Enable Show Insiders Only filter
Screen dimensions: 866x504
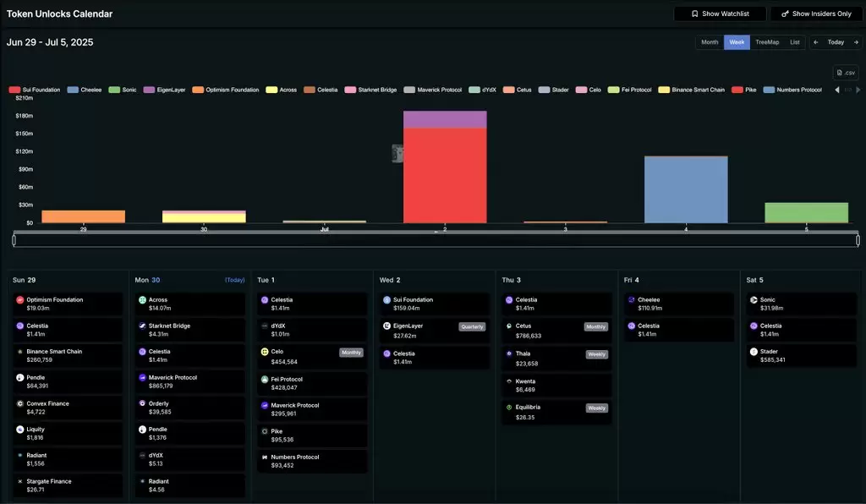(816, 14)
